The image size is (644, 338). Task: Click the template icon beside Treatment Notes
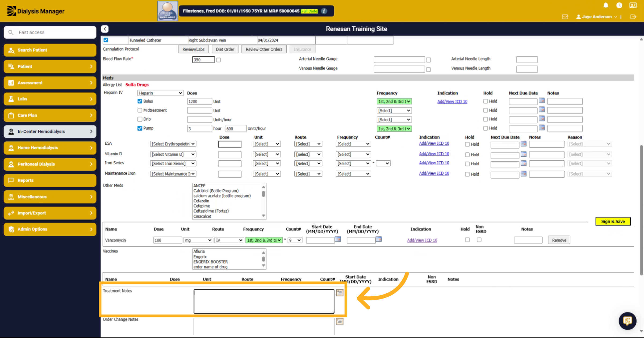coord(340,293)
